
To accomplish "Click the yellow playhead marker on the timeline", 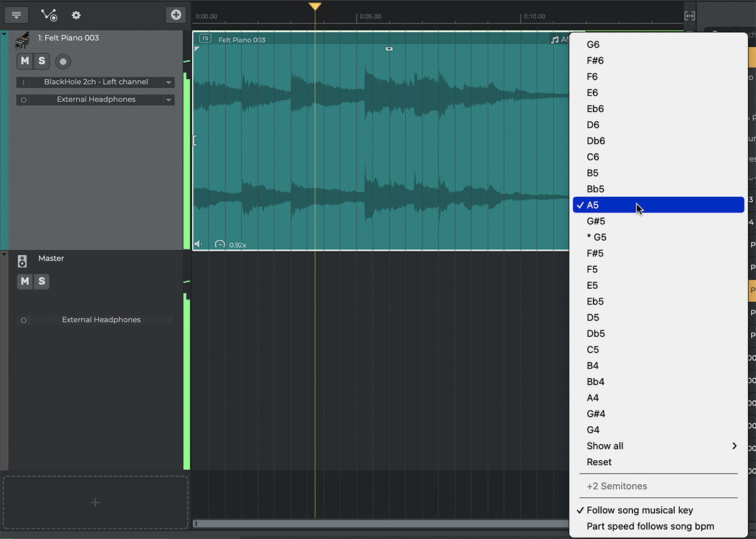I will tap(315, 6).
